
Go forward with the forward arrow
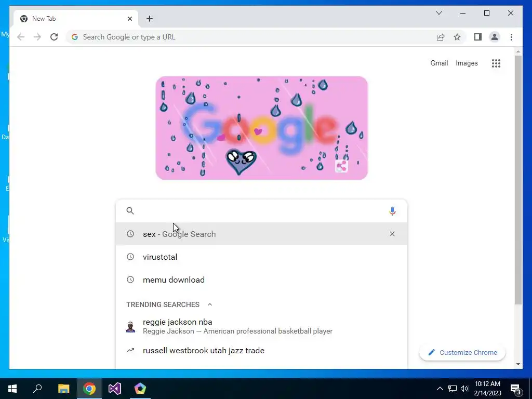(37, 37)
